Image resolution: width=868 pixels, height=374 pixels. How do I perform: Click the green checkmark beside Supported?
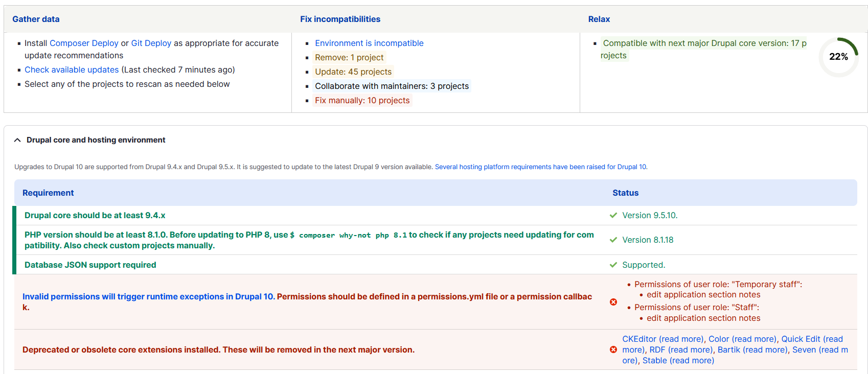(613, 265)
